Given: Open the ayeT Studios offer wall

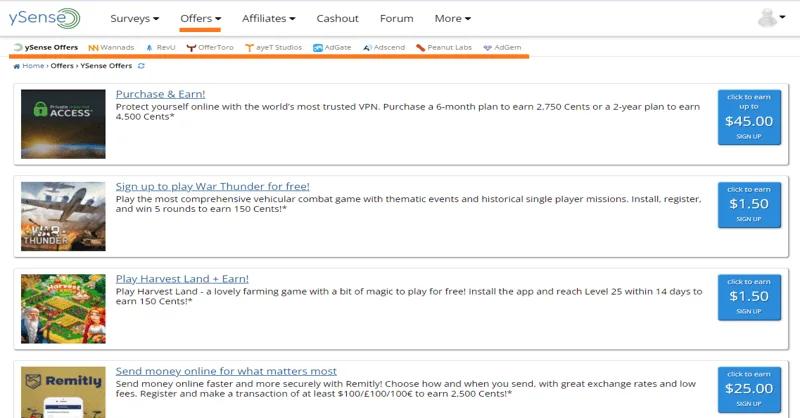Looking at the screenshot, I should 273,47.
